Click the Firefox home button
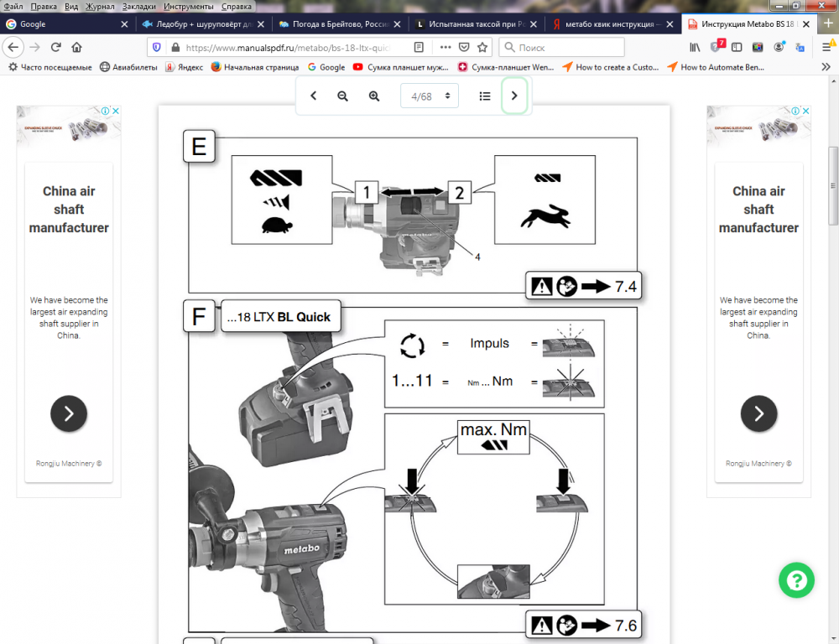The width and height of the screenshot is (839, 644). (77, 48)
